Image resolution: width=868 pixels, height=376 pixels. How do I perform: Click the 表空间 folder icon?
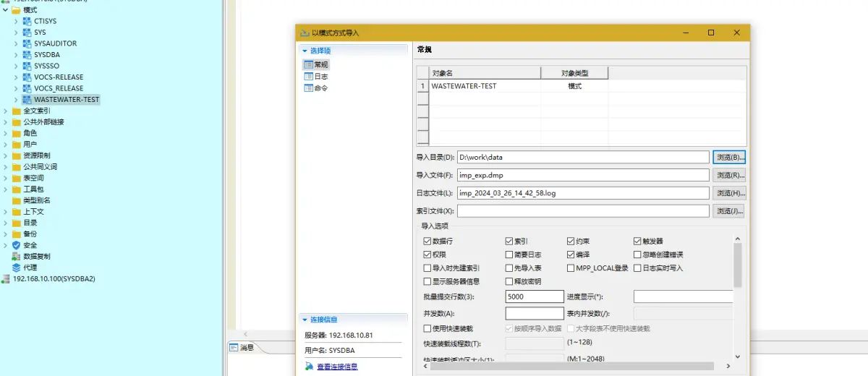pyautogui.click(x=16, y=178)
